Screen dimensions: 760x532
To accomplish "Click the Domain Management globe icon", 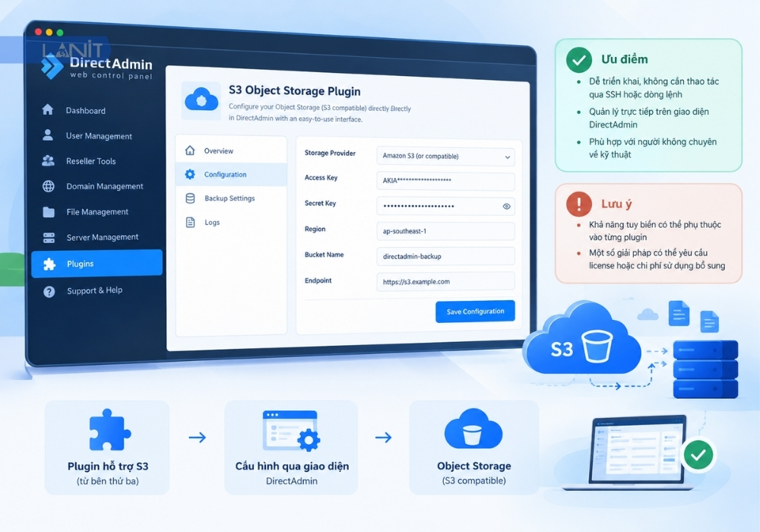I will click(x=49, y=186).
